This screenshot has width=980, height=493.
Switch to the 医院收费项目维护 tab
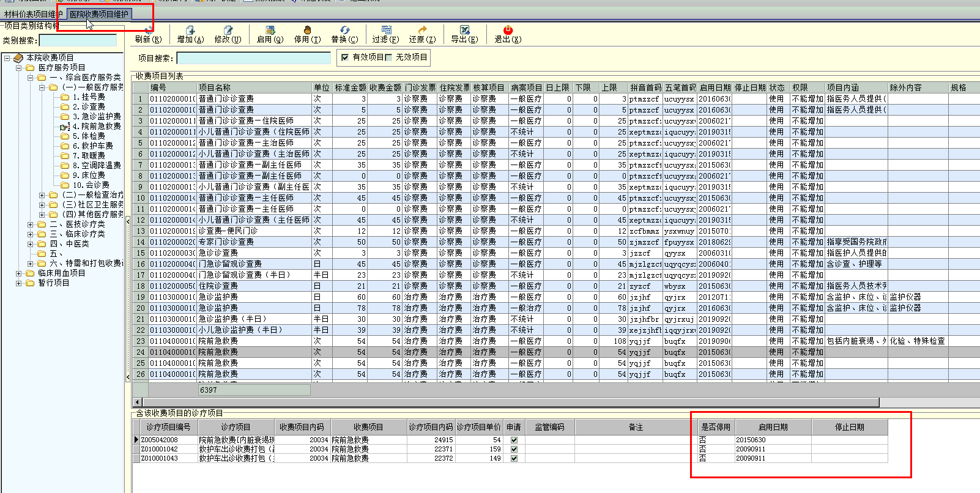tap(99, 14)
